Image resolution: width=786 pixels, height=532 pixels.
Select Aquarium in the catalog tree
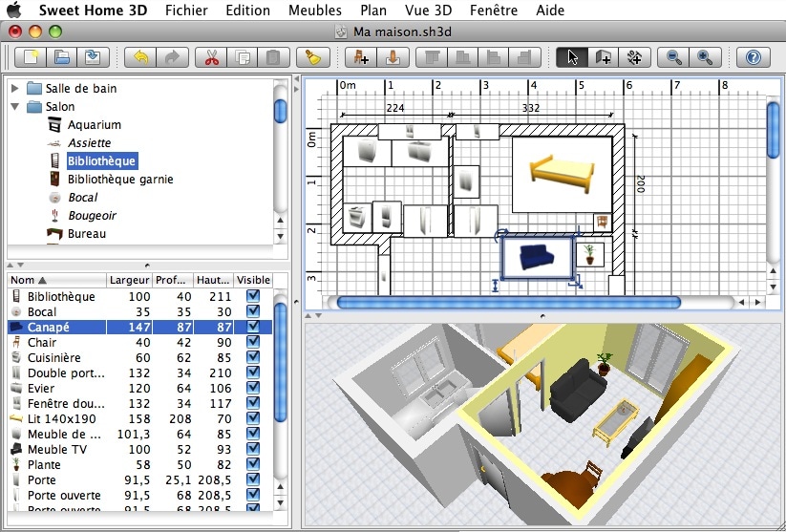[95, 124]
